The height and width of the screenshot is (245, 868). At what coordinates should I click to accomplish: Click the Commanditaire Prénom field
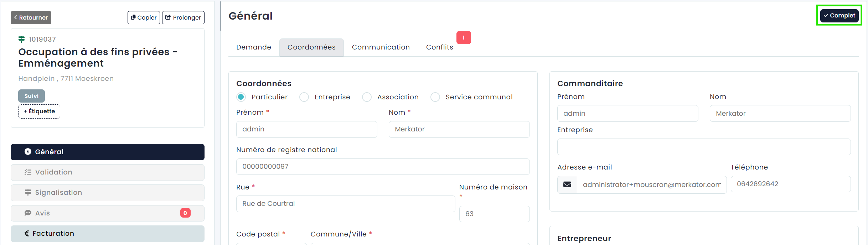(x=628, y=114)
